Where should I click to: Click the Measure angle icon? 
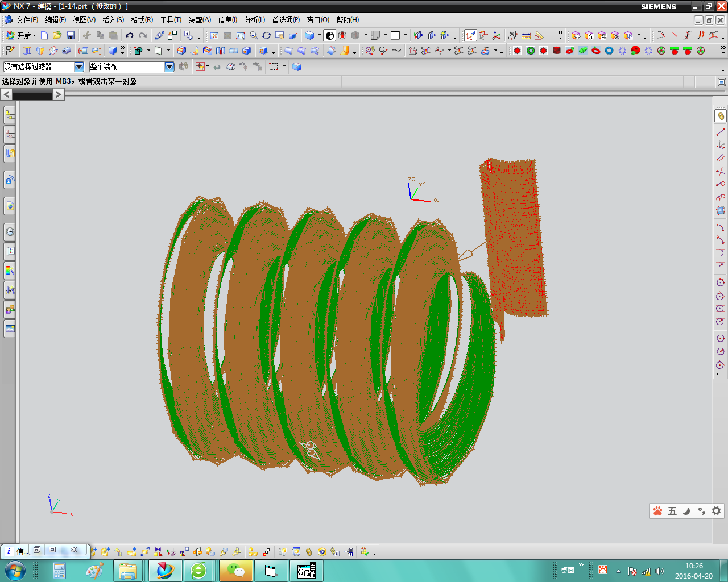coord(539,35)
